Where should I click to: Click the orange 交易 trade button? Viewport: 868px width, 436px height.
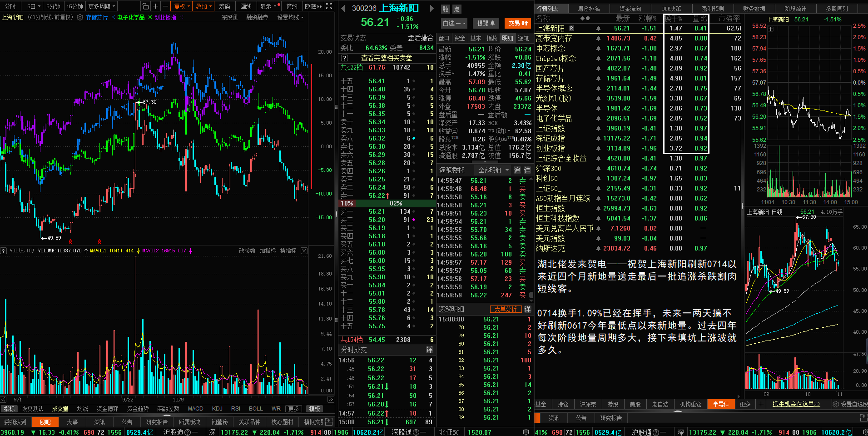pos(518,23)
